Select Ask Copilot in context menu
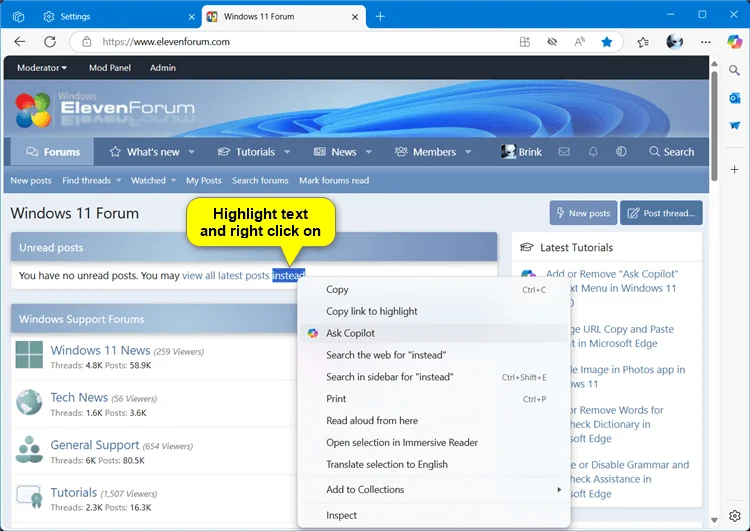The height and width of the screenshot is (531, 750). 434,333
